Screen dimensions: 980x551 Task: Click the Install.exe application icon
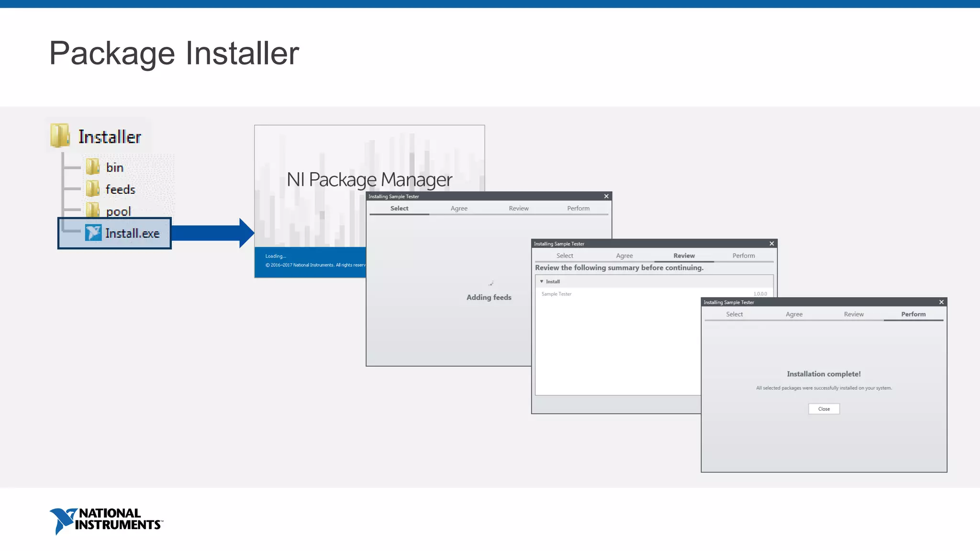point(93,233)
